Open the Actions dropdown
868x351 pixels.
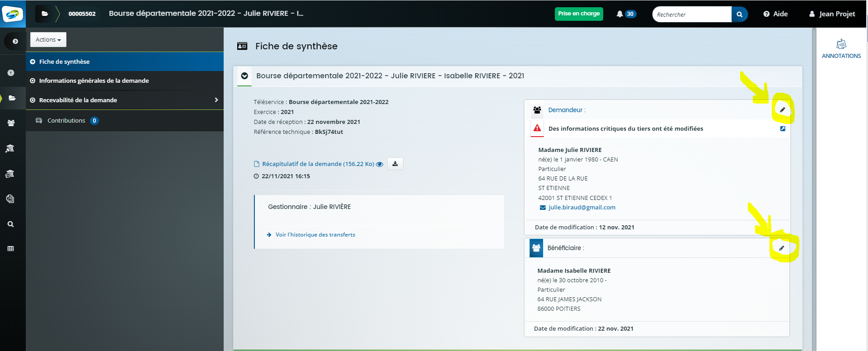click(x=48, y=40)
